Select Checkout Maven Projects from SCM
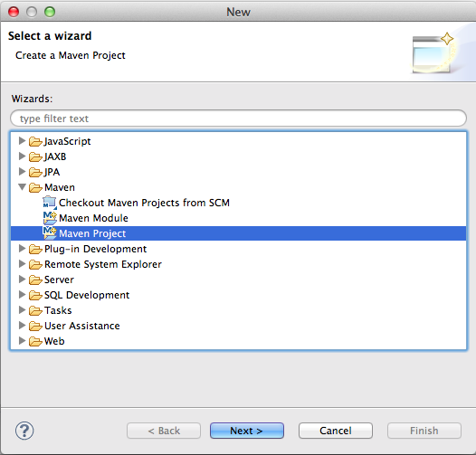The height and width of the screenshot is (455, 476). pos(144,203)
